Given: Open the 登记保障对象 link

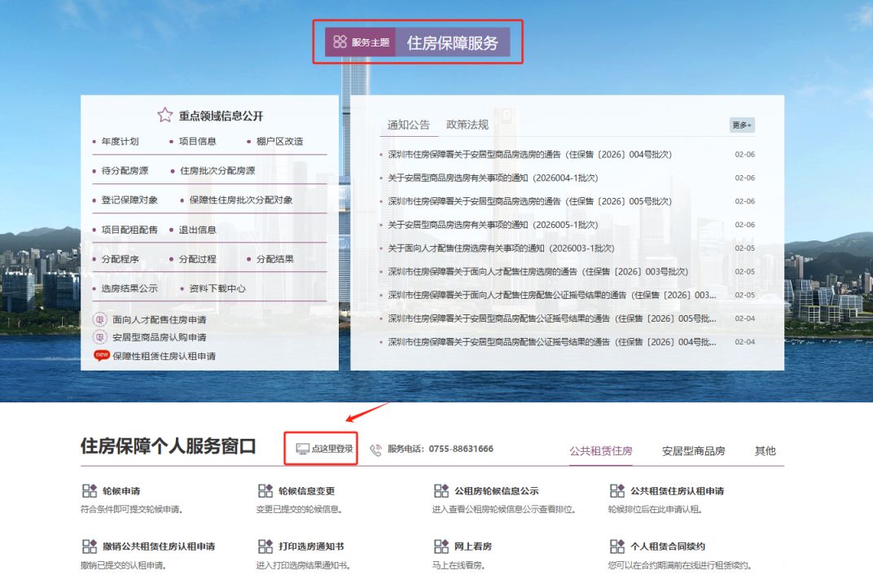Looking at the screenshot, I should (x=129, y=200).
